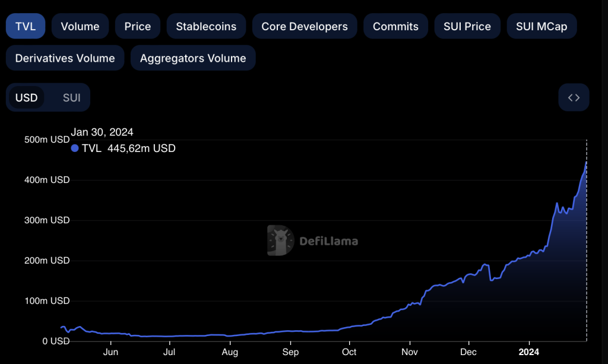Click the 500m USD axis label

coord(47,140)
